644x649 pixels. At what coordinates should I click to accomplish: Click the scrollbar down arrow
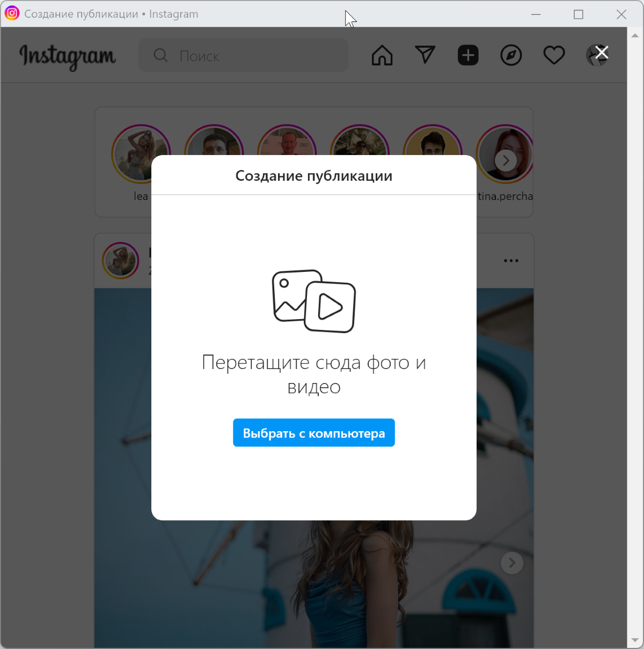click(635, 640)
